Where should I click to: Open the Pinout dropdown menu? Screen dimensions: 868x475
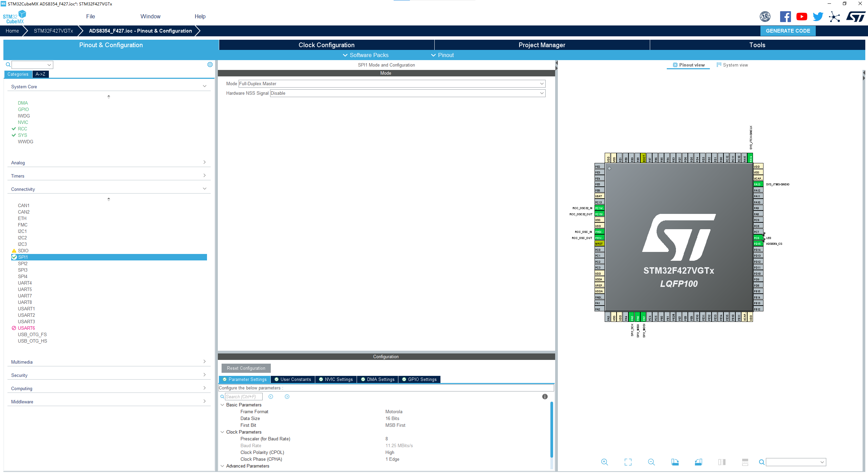pos(442,55)
